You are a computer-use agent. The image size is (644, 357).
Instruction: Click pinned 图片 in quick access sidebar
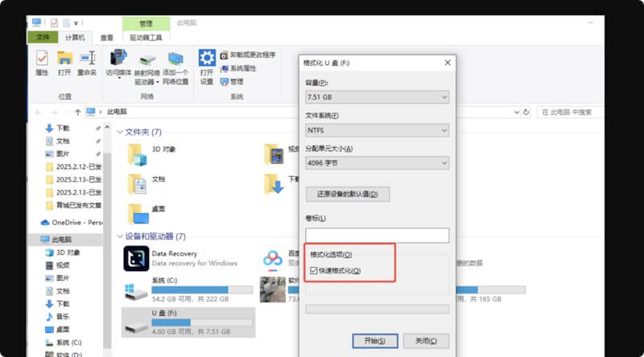click(x=62, y=154)
